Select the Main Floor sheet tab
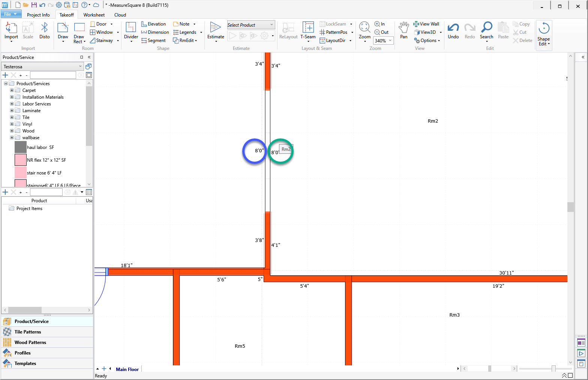 tap(127, 369)
